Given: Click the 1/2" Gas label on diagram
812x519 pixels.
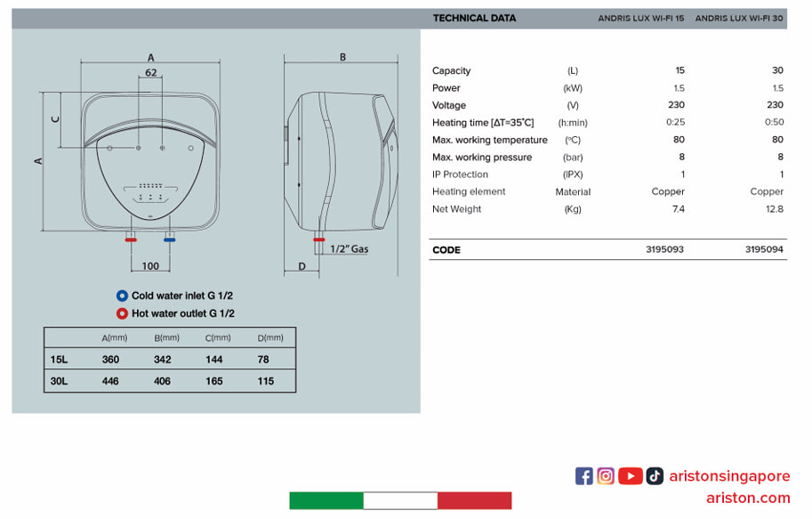Looking at the screenshot, I should (350, 249).
